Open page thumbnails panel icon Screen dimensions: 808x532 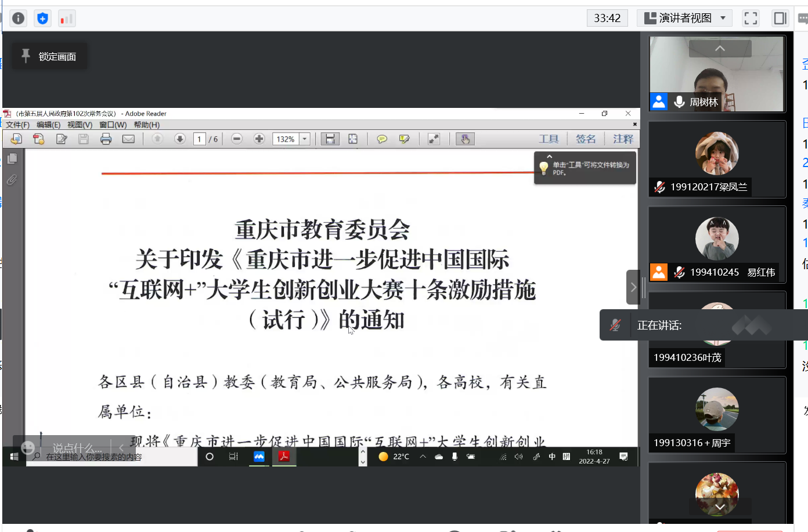click(x=12, y=158)
